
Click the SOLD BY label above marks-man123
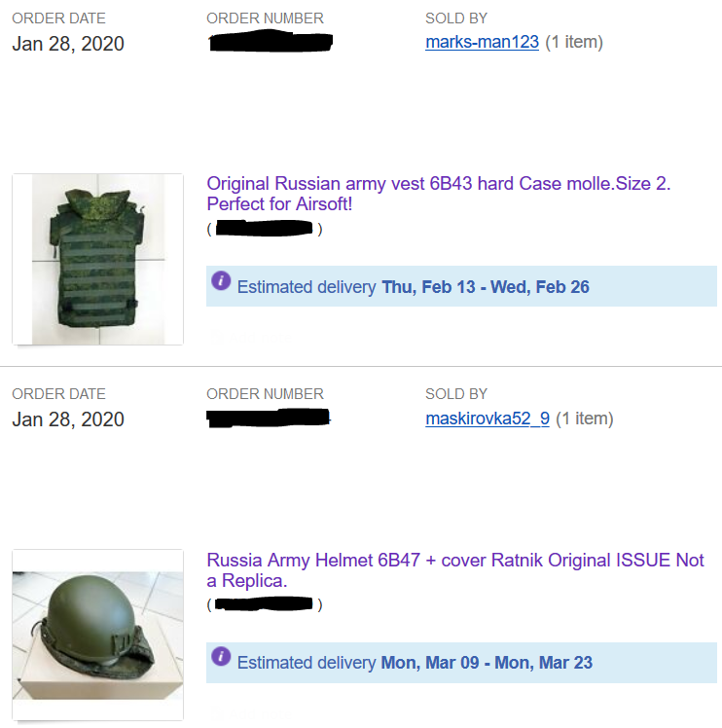[x=456, y=18]
